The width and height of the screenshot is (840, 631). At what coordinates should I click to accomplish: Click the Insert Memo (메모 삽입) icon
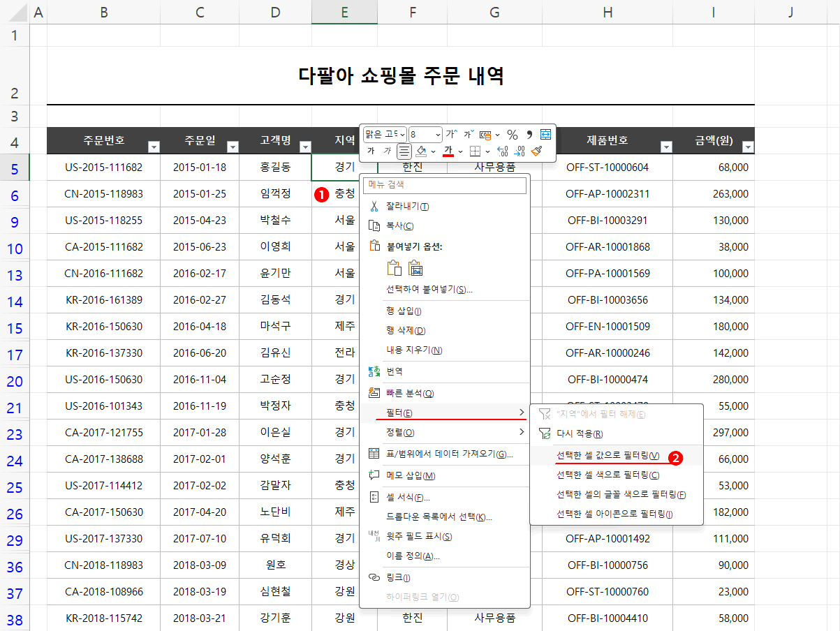(374, 475)
